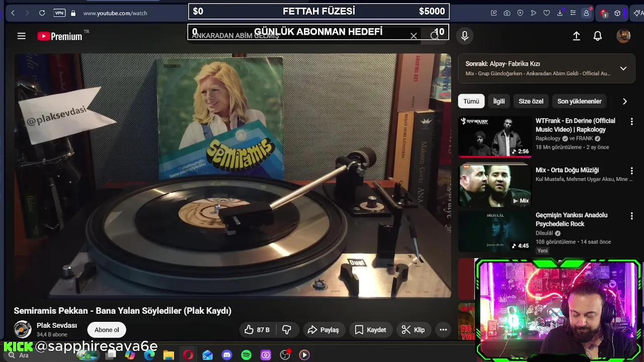
Task: Open Spotify from the taskbar
Action: point(246,355)
